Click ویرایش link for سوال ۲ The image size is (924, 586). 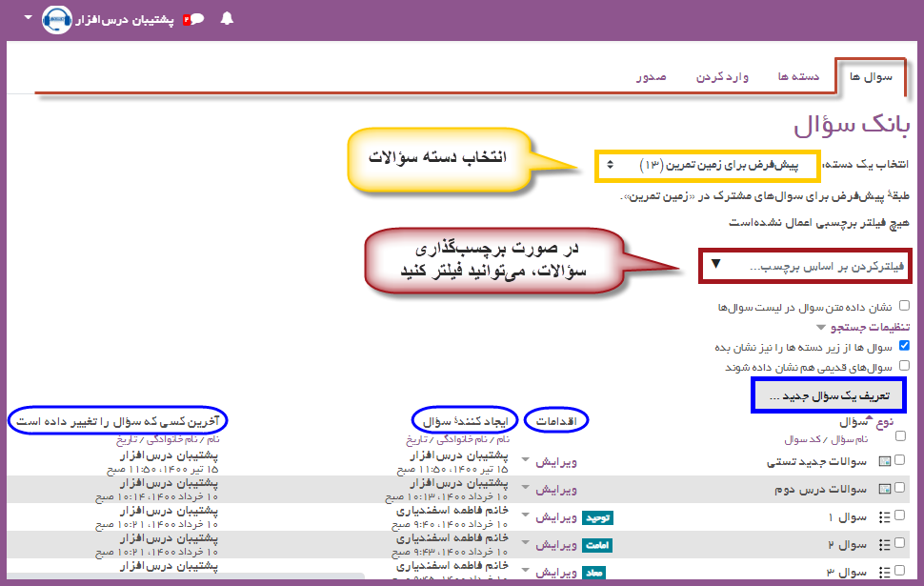click(x=555, y=545)
